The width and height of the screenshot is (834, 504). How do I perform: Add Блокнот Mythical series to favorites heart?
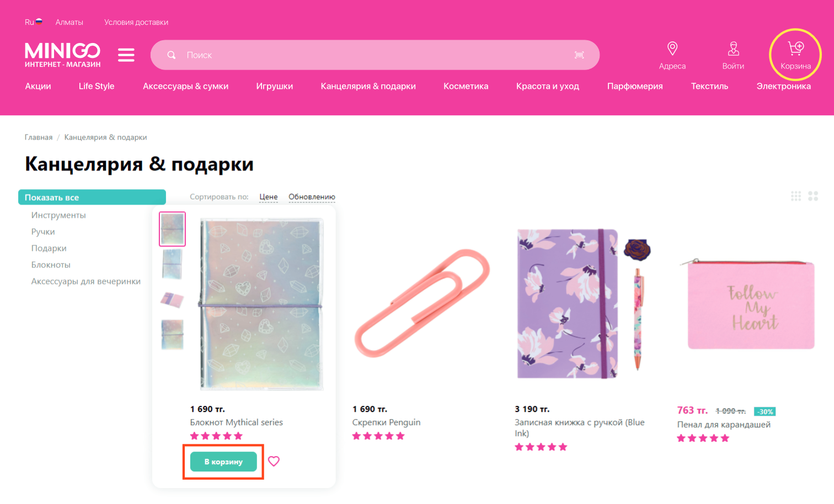click(274, 461)
